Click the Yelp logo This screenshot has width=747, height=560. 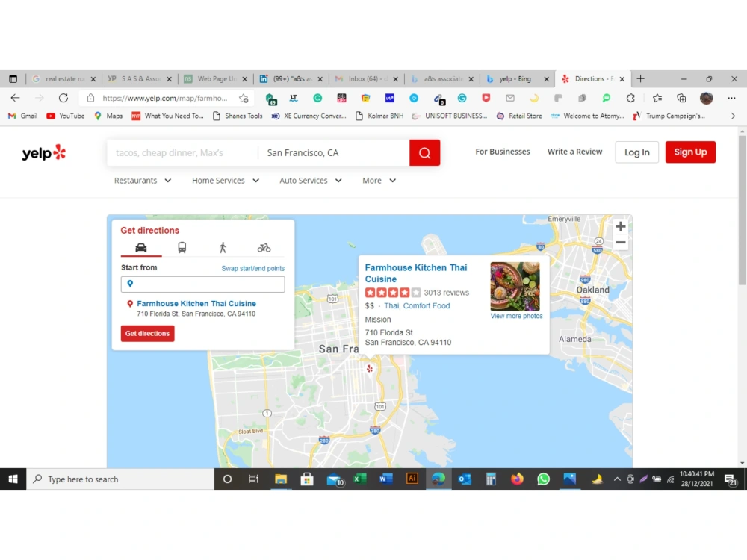click(x=44, y=153)
